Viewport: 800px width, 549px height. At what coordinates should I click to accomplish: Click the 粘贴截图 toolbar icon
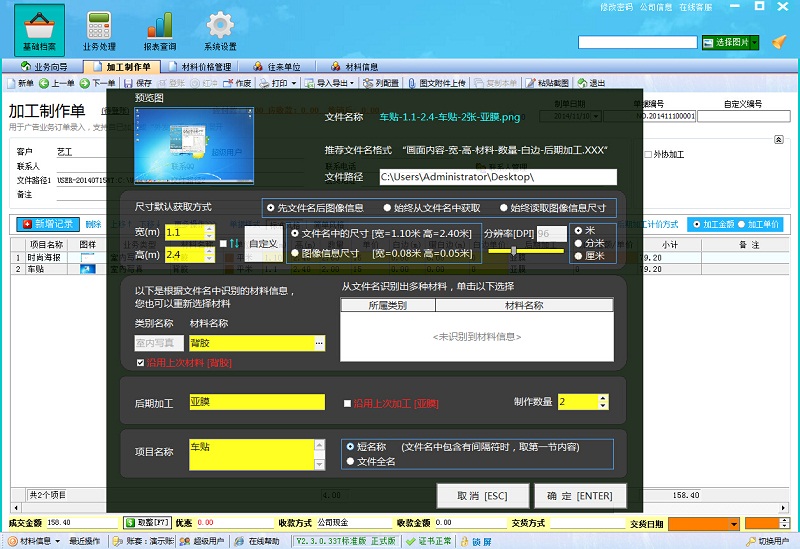coord(546,83)
